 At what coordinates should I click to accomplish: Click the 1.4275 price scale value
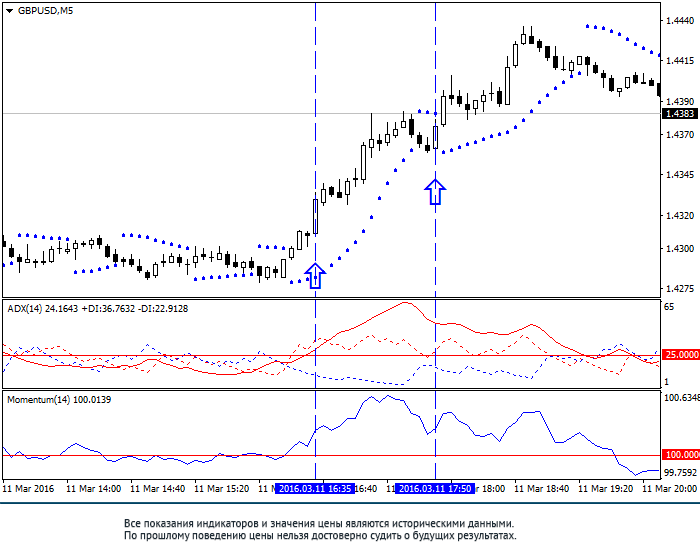680,289
